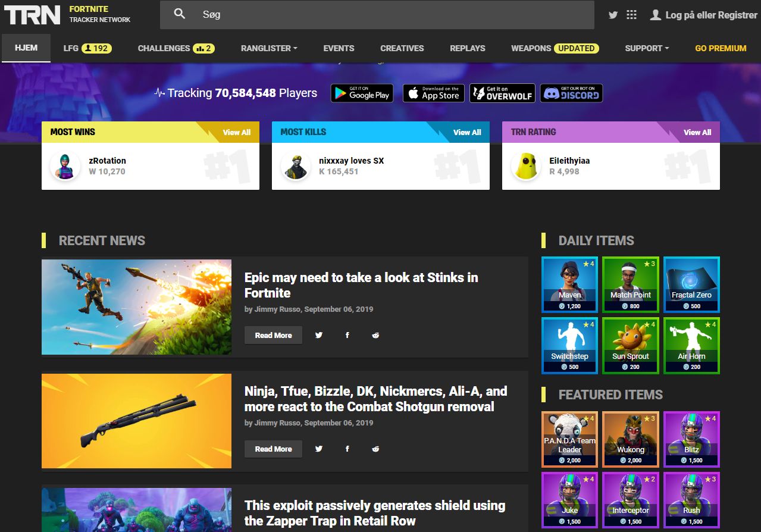Open the Discord bot badge
Viewport: 761px width, 532px height.
571,93
